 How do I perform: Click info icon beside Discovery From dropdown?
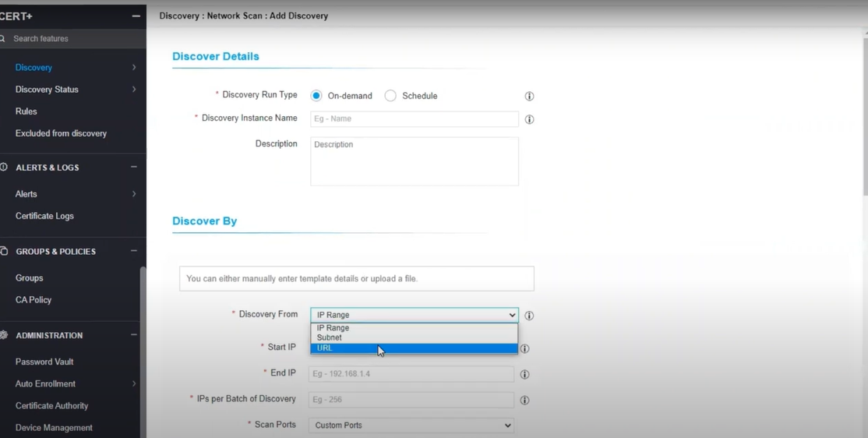point(529,316)
